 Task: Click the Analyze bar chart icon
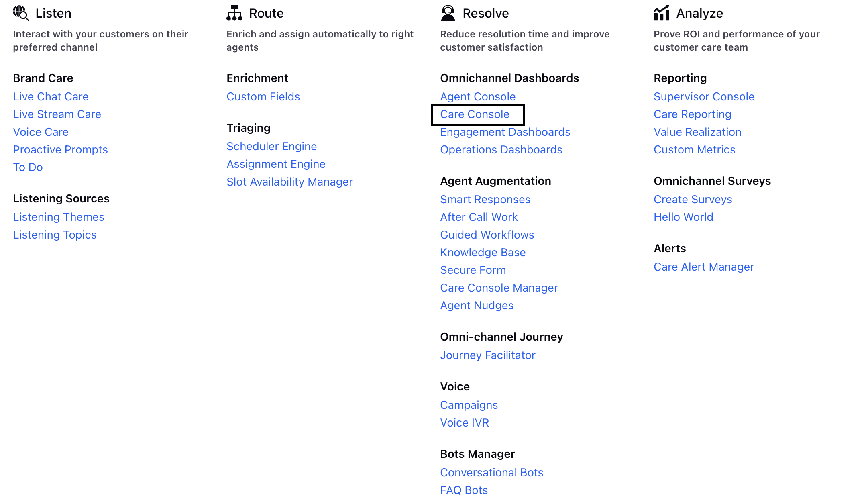pyautogui.click(x=662, y=13)
